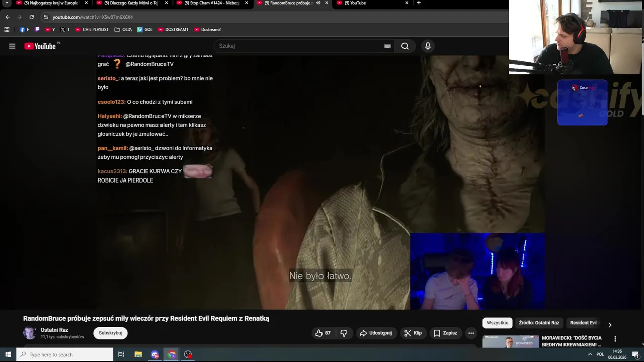This screenshot has height=362, width=644.
Task: Open a new browser tab
Action: point(419,3)
